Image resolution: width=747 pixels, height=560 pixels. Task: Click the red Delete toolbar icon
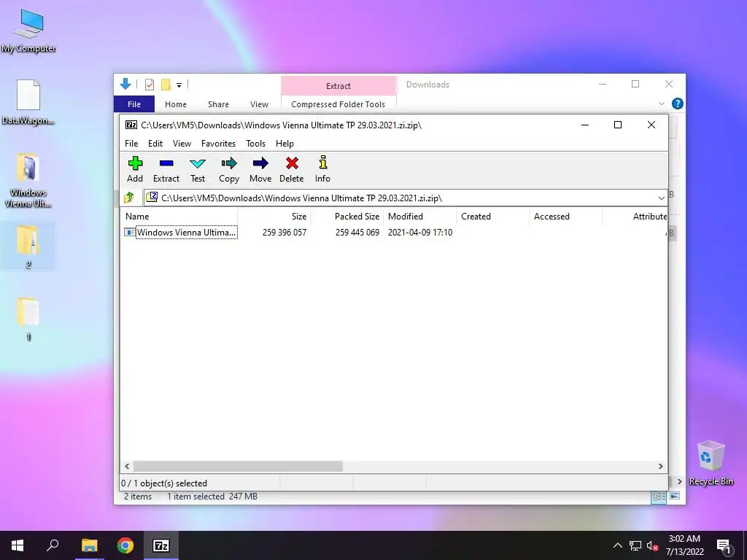tap(292, 169)
